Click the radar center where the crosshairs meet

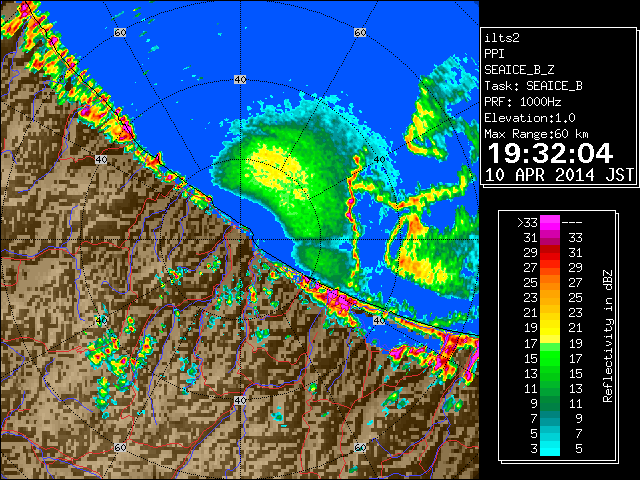click(x=240, y=240)
